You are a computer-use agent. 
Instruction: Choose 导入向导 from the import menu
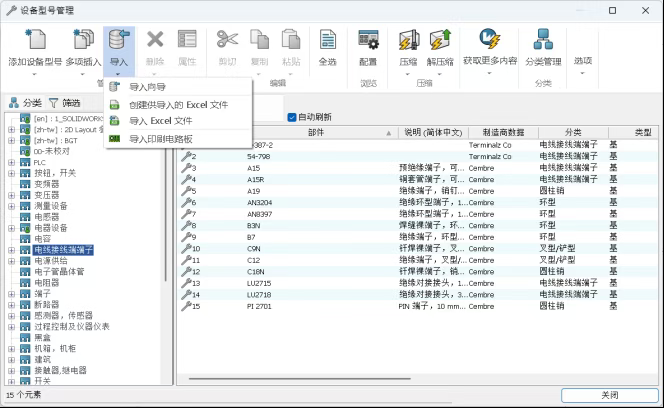tap(148, 87)
